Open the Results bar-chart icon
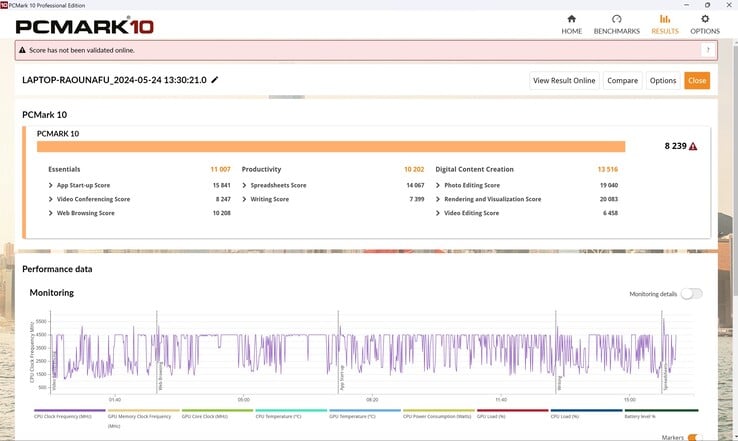Screen dimensions: 738x441 click(x=665, y=19)
